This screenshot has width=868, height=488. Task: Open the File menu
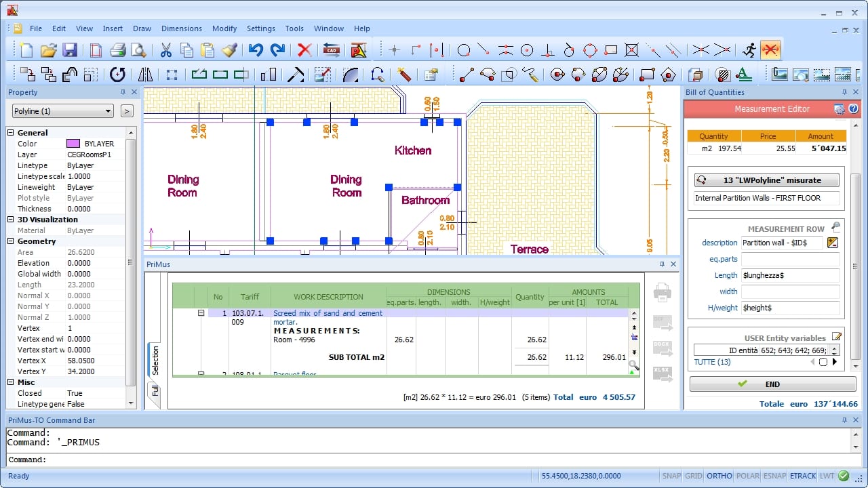tap(36, 28)
